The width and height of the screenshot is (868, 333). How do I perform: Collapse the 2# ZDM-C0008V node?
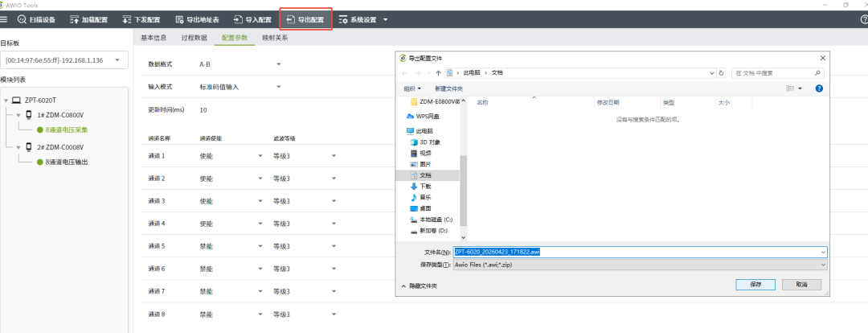pyautogui.click(x=18, y=147)
